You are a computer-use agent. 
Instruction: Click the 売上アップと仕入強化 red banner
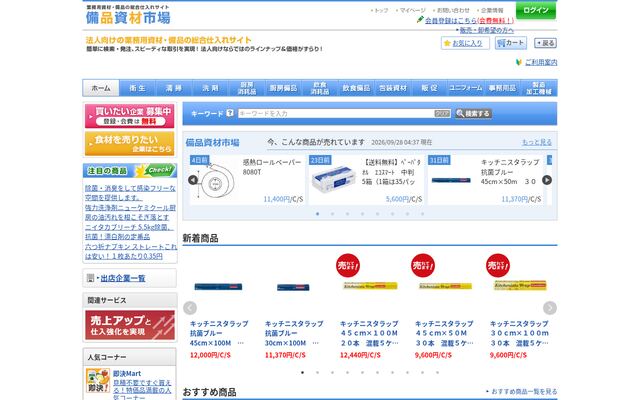tap(130, 325)
